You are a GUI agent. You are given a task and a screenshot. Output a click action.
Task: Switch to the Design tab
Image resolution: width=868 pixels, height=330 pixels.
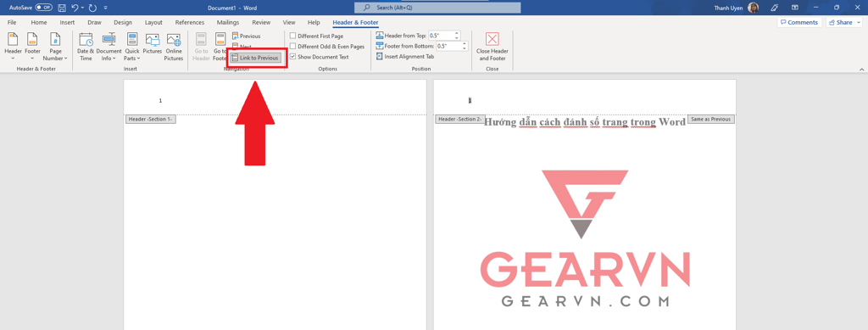click(x=123, y=23)
